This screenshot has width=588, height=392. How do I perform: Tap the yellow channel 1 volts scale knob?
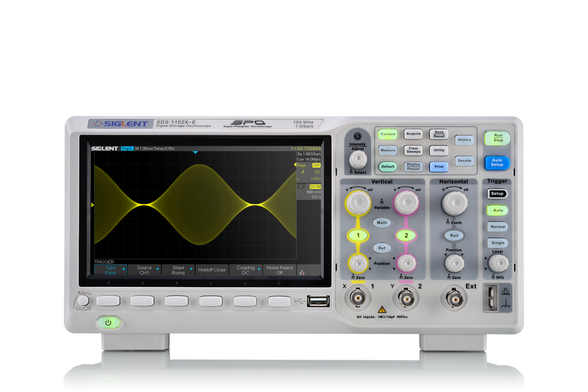pos(358,203)
